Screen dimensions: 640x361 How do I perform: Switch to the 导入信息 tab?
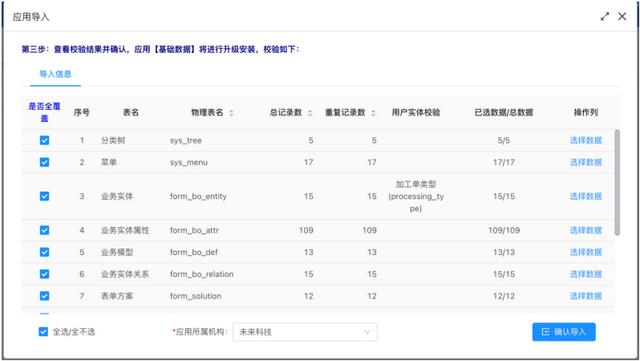(x=55, y=74)
